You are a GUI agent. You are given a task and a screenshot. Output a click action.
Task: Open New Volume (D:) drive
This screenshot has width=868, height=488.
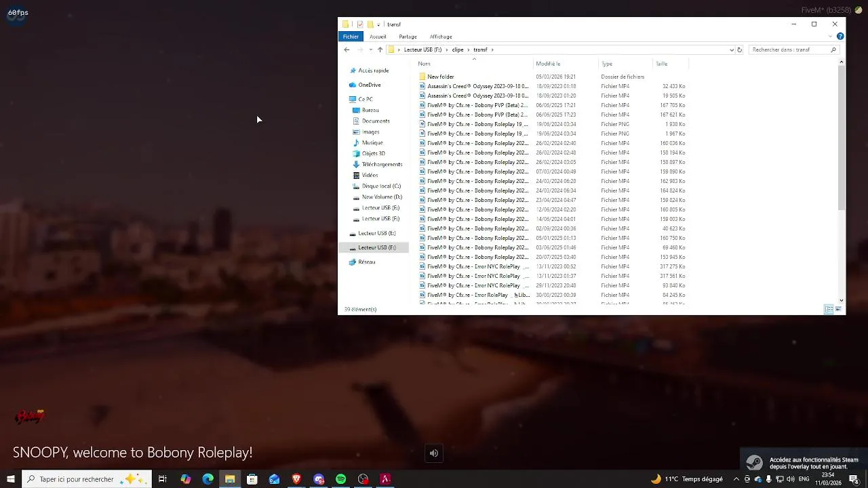(x=377, y=197)
